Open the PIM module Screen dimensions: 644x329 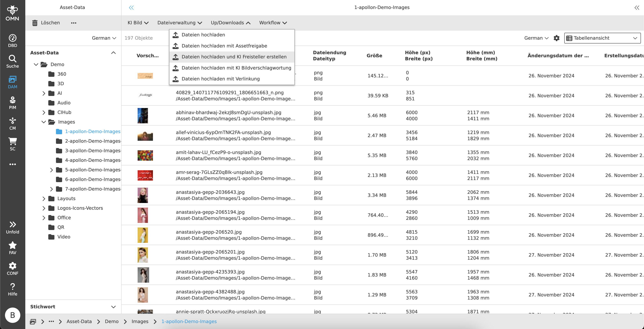(12, 103)
